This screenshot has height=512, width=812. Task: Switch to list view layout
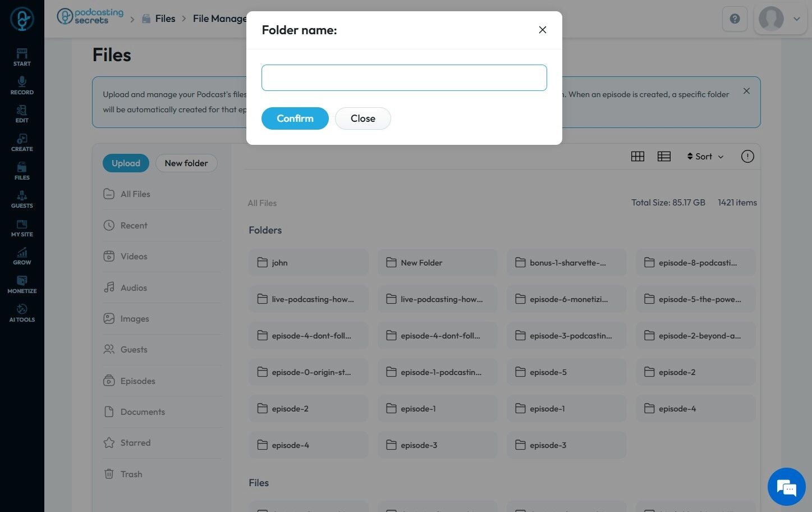[664, 157]
